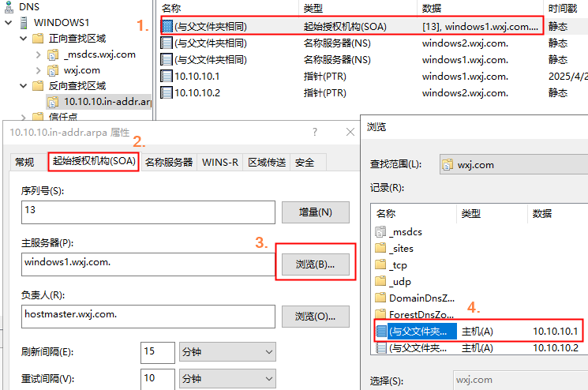Click the ForestDnsZo... folder icon

click(x=380, y=314)
